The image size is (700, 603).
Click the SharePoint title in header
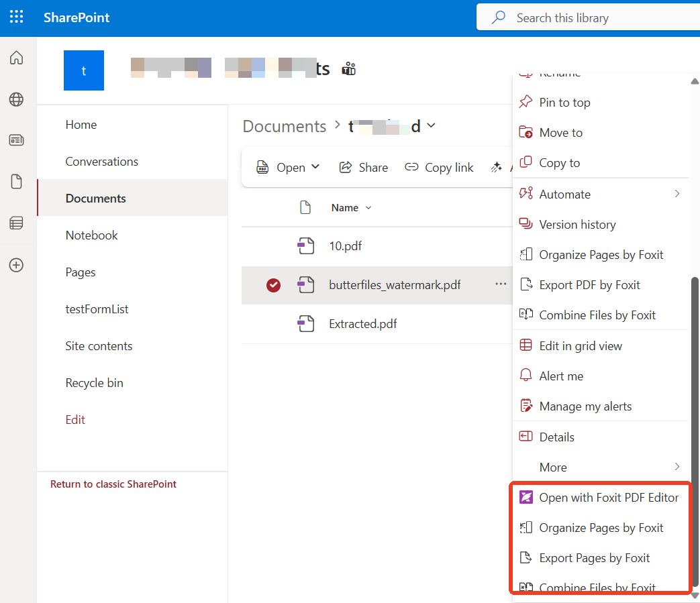77,17
